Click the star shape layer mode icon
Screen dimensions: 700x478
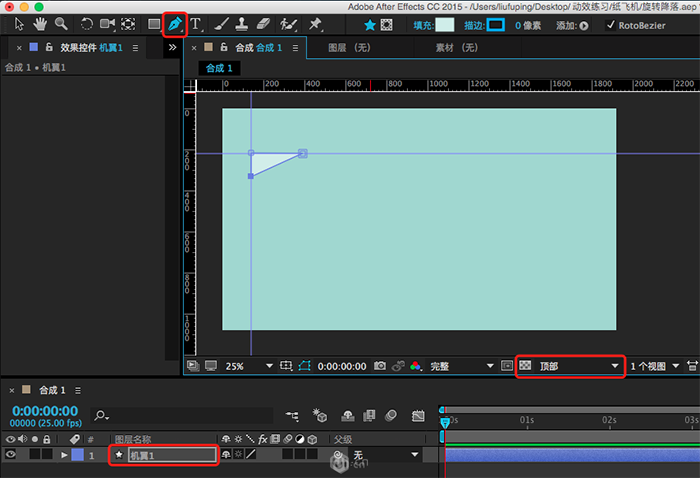(370, 25)
